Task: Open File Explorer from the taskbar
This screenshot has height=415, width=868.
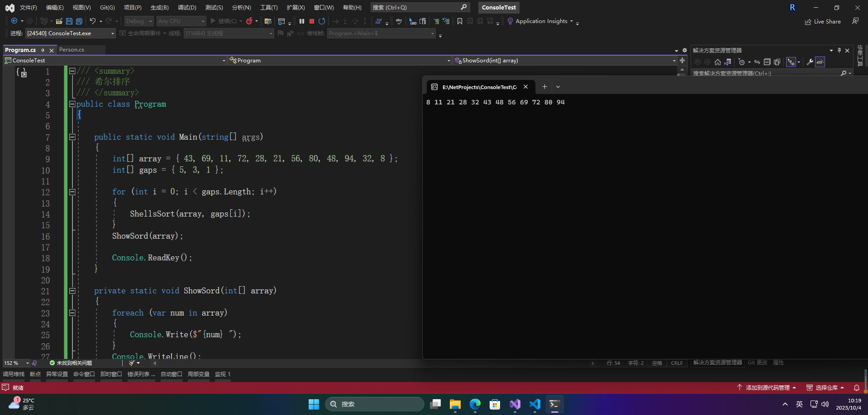Action: click(x=455, y=404)
